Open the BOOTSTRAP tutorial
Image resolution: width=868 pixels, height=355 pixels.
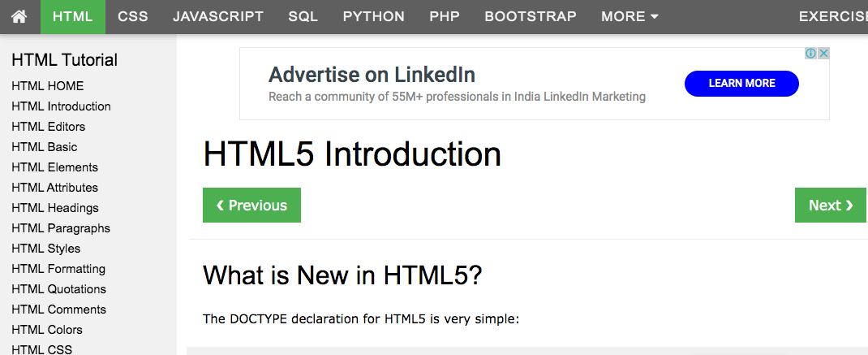(531, 16)
